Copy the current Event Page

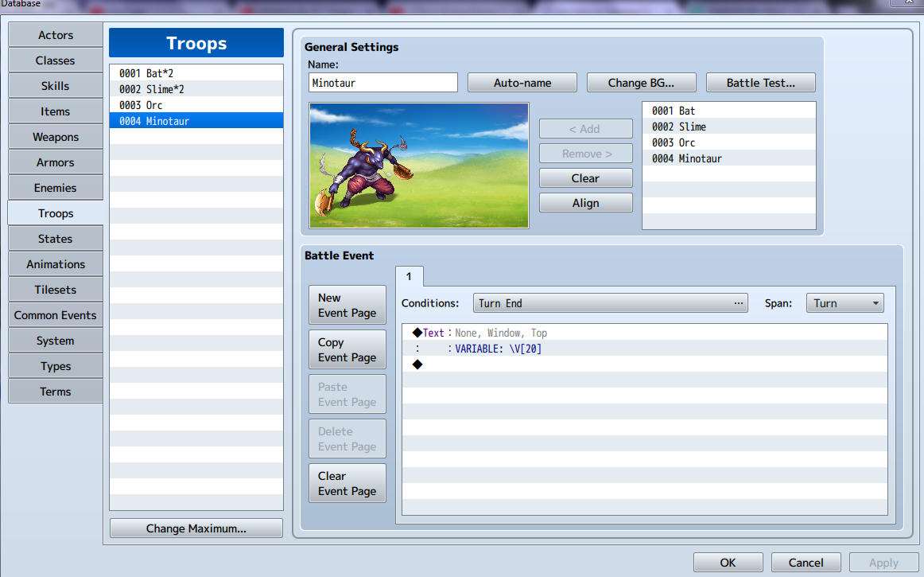pyautogui.click(x=347, y=349)
